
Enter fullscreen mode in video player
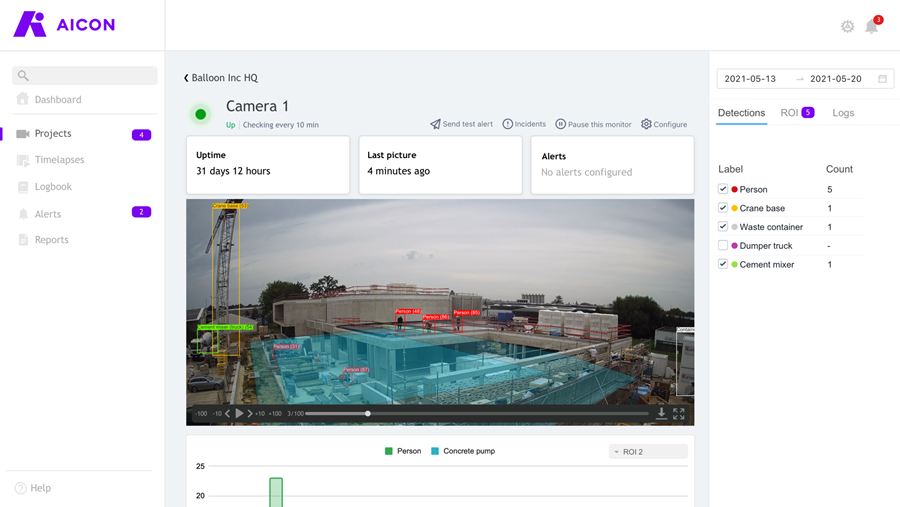(678, 413)
